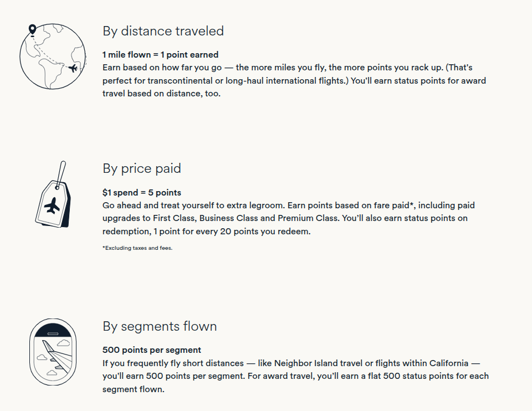Screen dimensions: 532x411
Task: Click the "$1 spend = 5 points" text
Action: (x=141, y=193)
